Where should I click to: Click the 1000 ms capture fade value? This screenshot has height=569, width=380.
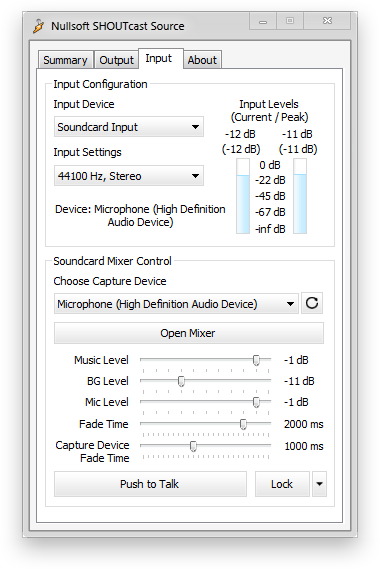click(304, 446)
